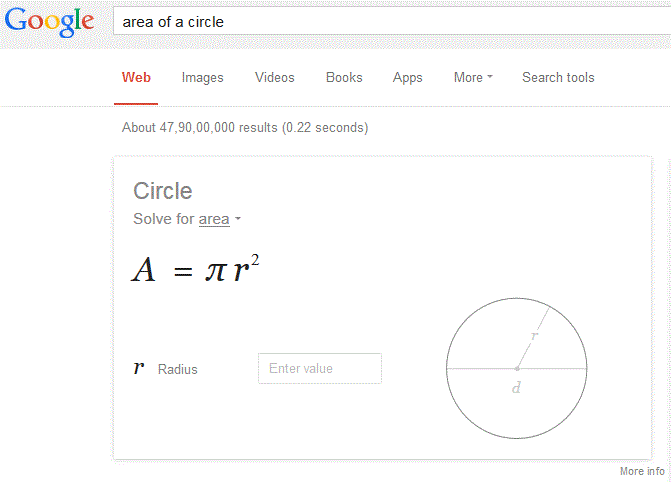
Task: Switch to the Apps tab
Action: tap(408, 77)
